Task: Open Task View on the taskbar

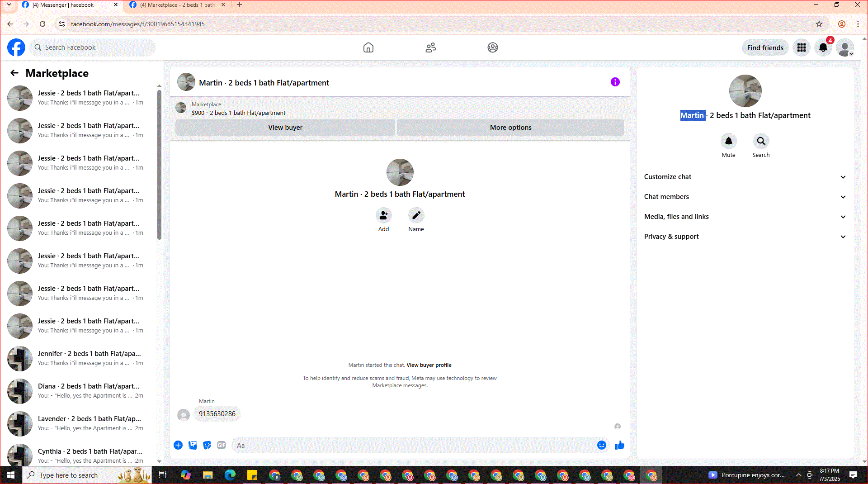Action: coord(163,475)
